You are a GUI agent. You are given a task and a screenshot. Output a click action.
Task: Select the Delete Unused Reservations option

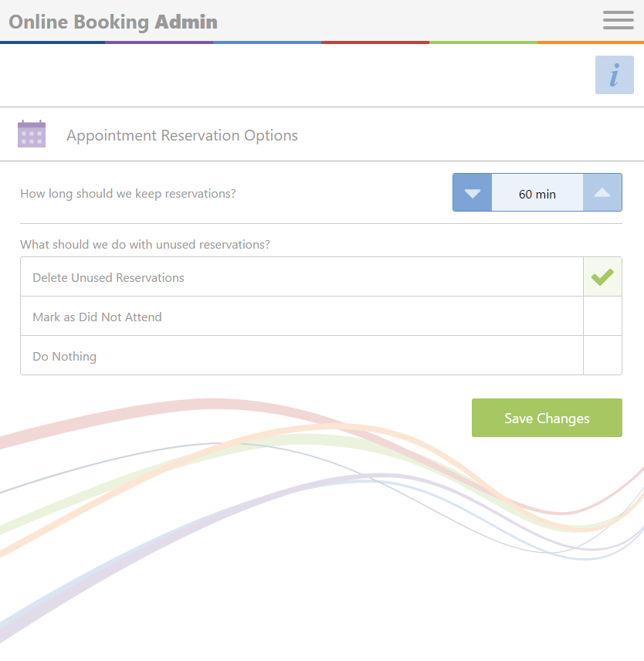tap(302, 276)
